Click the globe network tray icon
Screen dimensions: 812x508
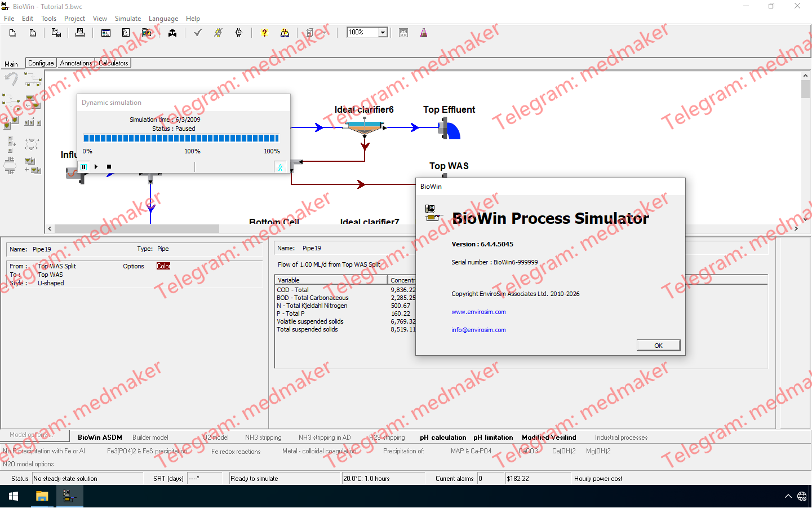pos(802,497)
